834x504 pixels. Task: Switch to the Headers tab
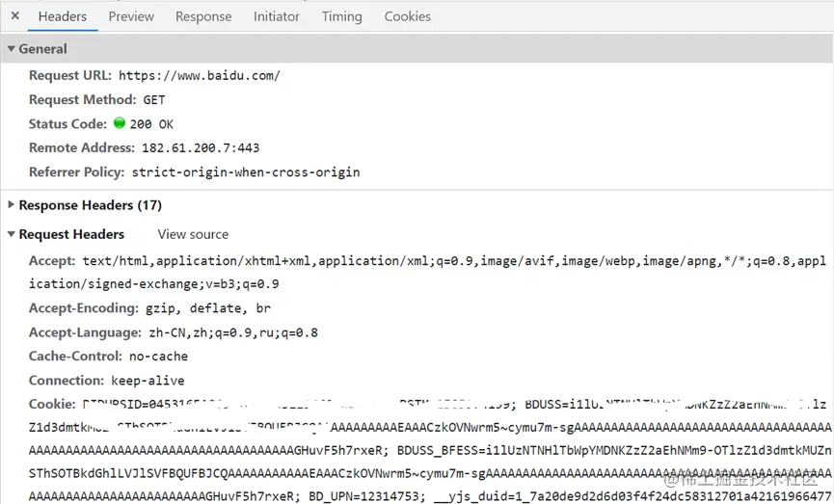(63, 16)
